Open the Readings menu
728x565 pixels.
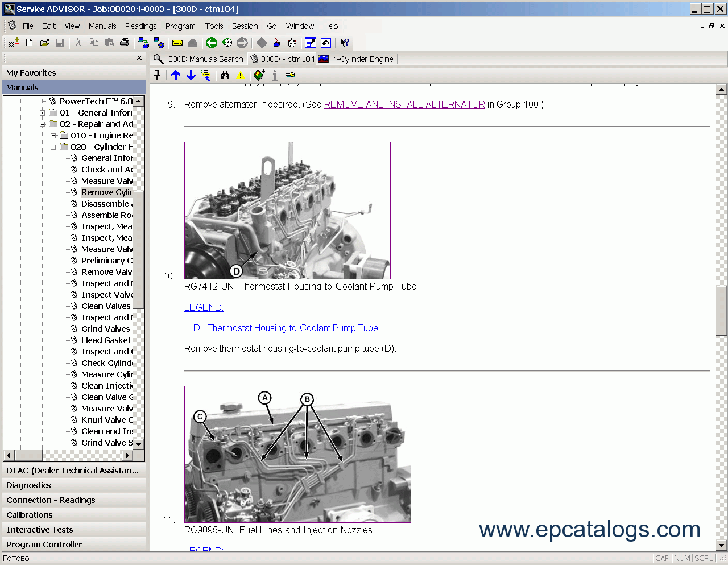pos(140,26)
